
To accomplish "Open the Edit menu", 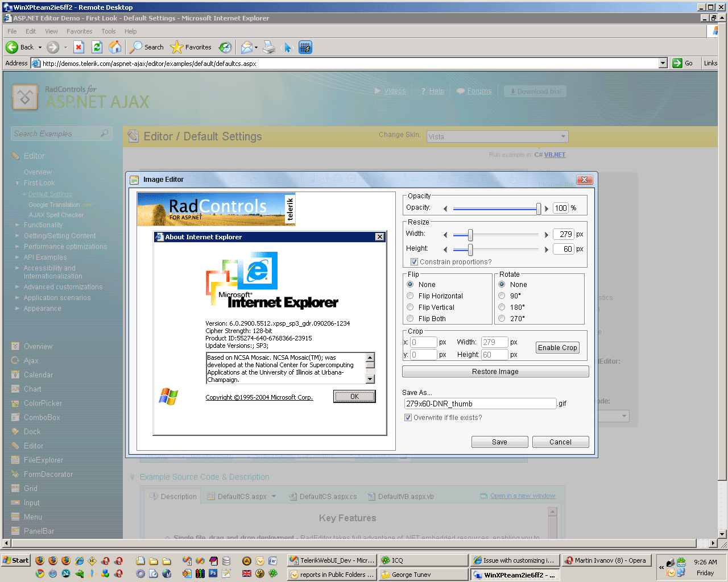I will [31, 31].
